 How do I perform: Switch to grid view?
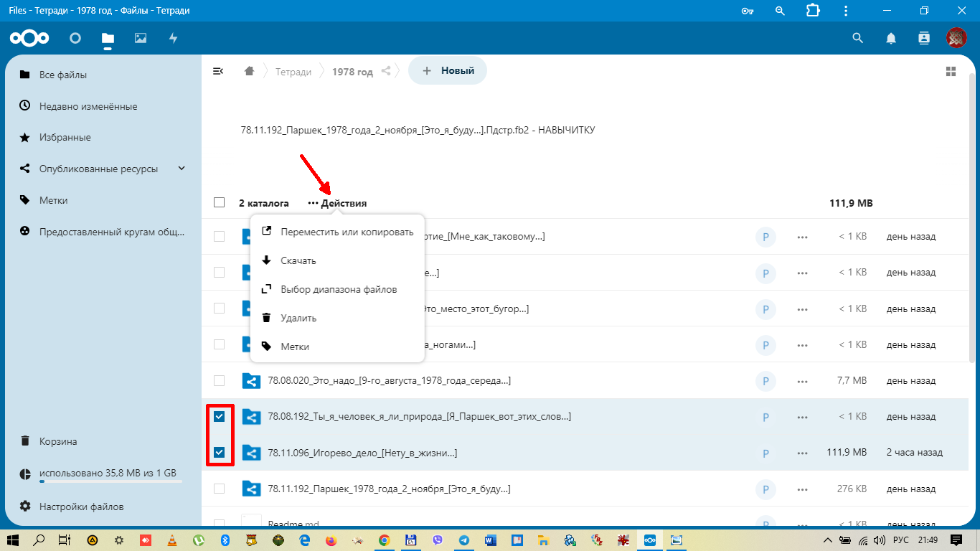coord(951,71)
